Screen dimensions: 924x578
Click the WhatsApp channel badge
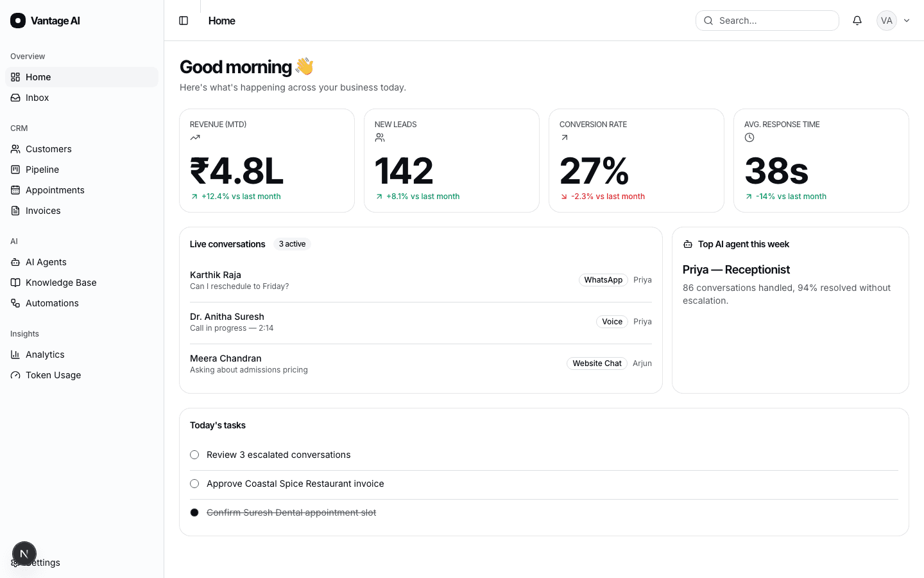tap(603, 280)
